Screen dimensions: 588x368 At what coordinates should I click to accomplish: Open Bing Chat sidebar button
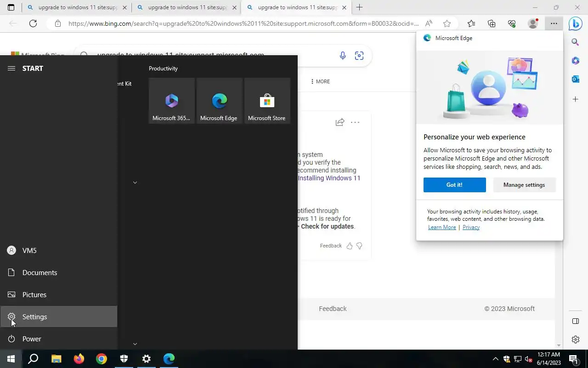pyautogui.click(x=575, y=23)
